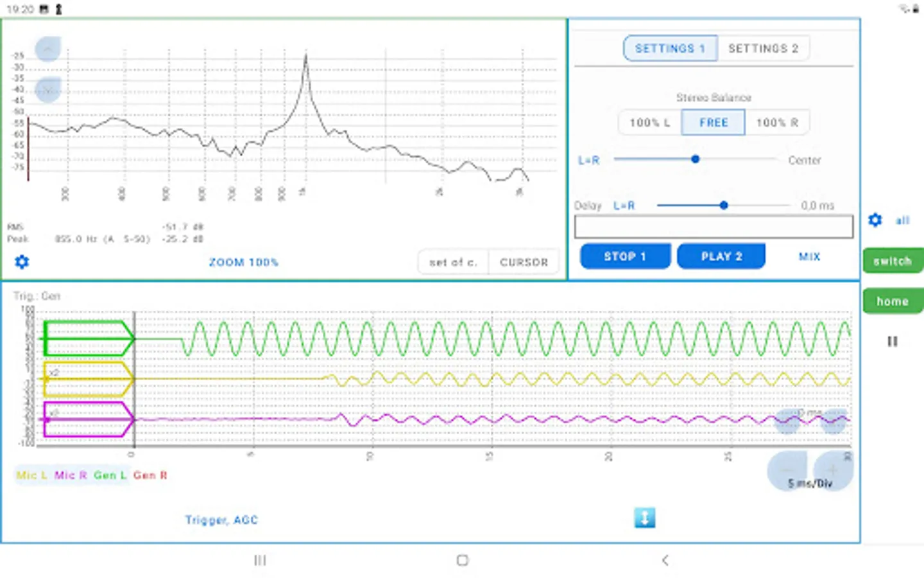Tap the Android home button
Viewport: 924px width, 578px height.
[462, 560]
